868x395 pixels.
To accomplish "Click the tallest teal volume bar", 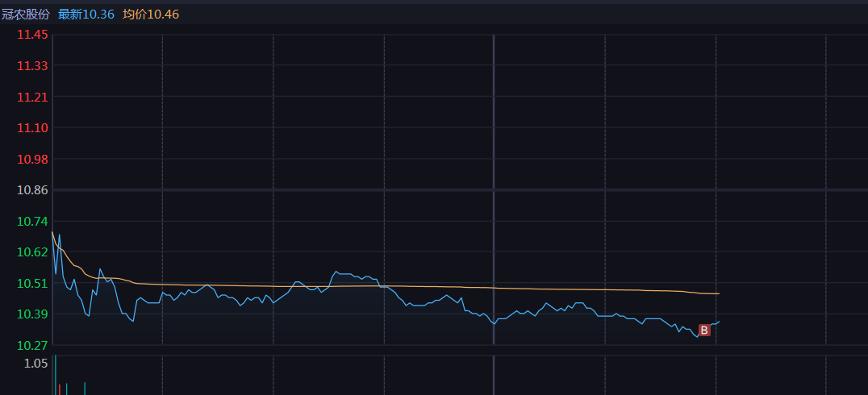I will [x=56, y=375].
